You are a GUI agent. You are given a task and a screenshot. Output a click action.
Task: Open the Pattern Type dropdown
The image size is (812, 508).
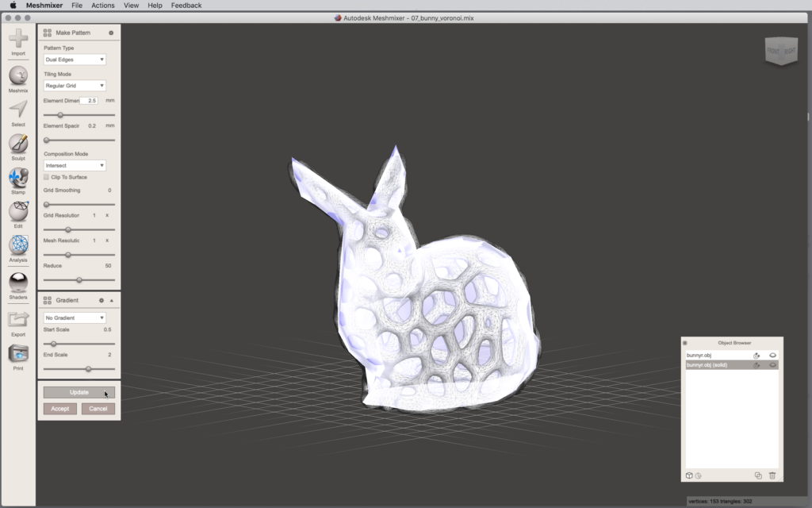click(75, 60)
